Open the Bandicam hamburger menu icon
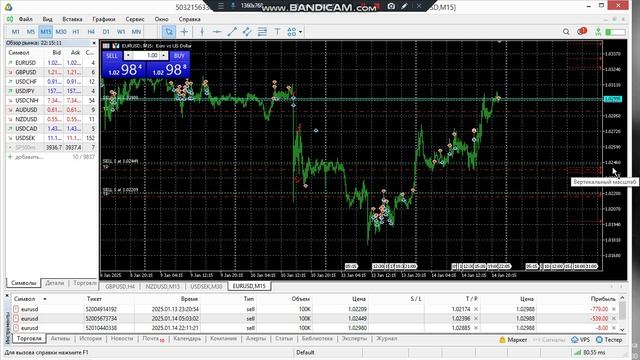 click(x=220, y=6)
